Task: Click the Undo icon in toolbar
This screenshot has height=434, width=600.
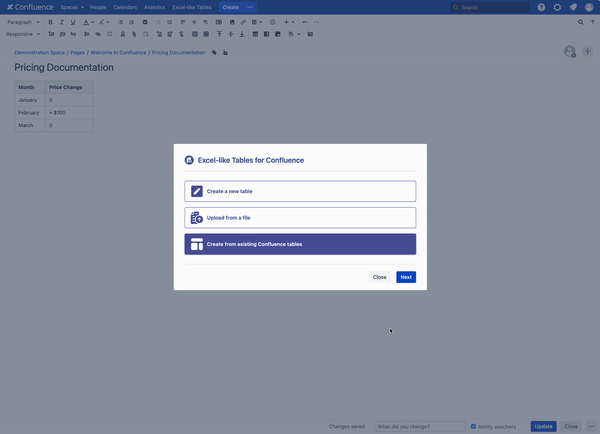Action: 305,21
